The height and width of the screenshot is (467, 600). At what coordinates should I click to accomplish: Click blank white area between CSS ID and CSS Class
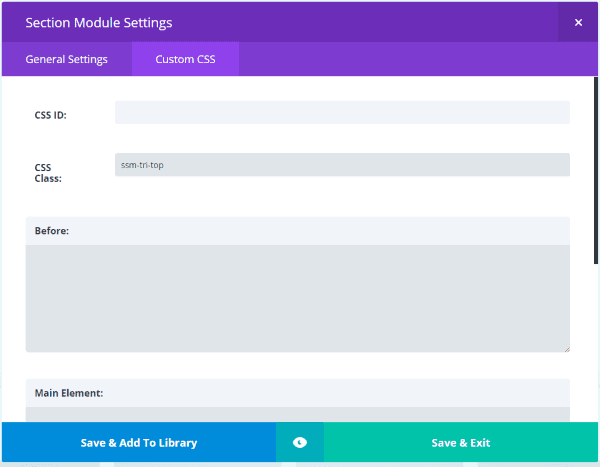pyautogui.click(x=300, y=138)
